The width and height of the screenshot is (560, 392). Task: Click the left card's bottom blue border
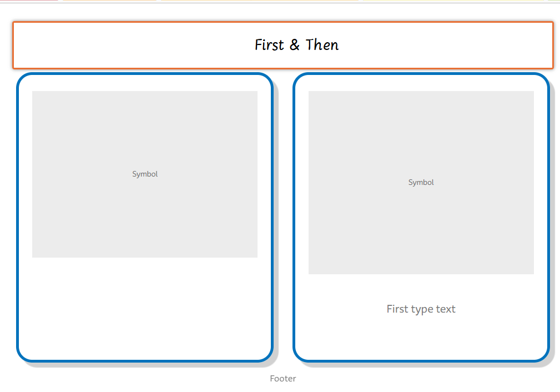coord(144,361)
